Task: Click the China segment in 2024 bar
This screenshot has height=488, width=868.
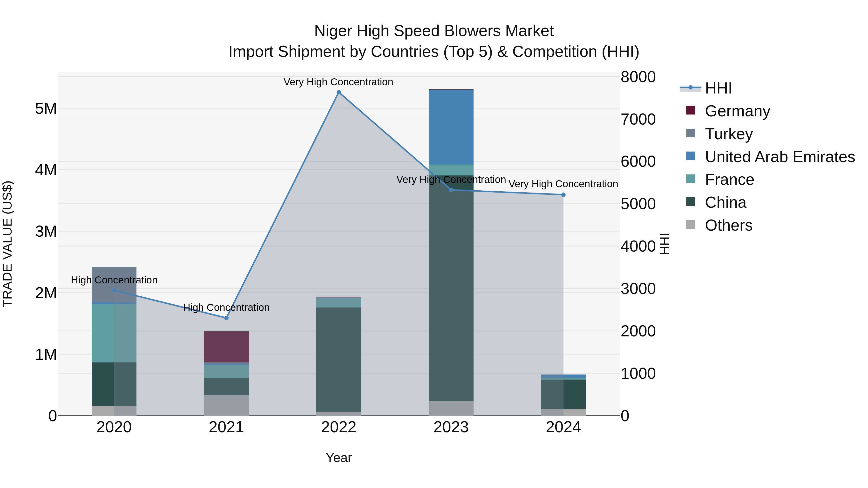Action: point(563,394)
